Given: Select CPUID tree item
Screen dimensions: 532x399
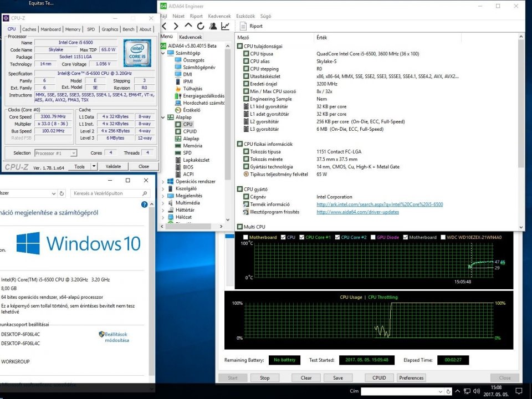Looking at the screenshot, I should [190, 131].
